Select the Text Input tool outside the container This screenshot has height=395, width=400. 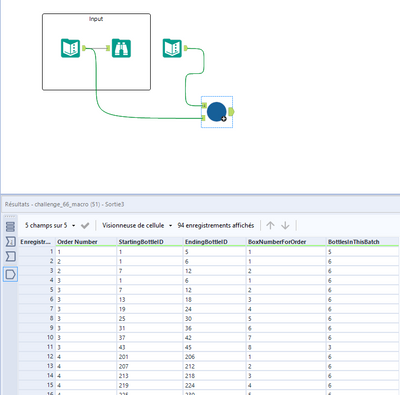pyautogui.click(x=172, y=48)
